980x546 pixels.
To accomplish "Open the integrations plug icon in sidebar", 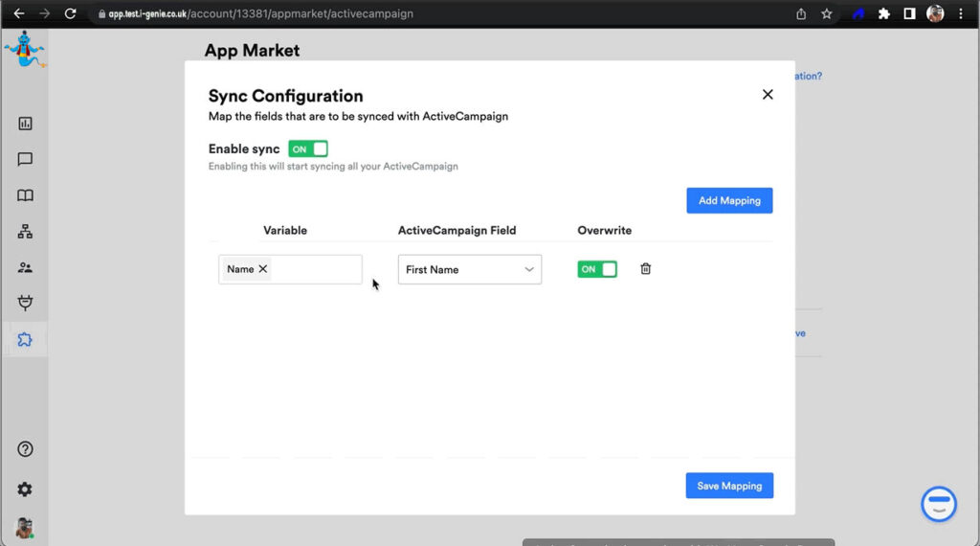I will [x=25, y=304].
